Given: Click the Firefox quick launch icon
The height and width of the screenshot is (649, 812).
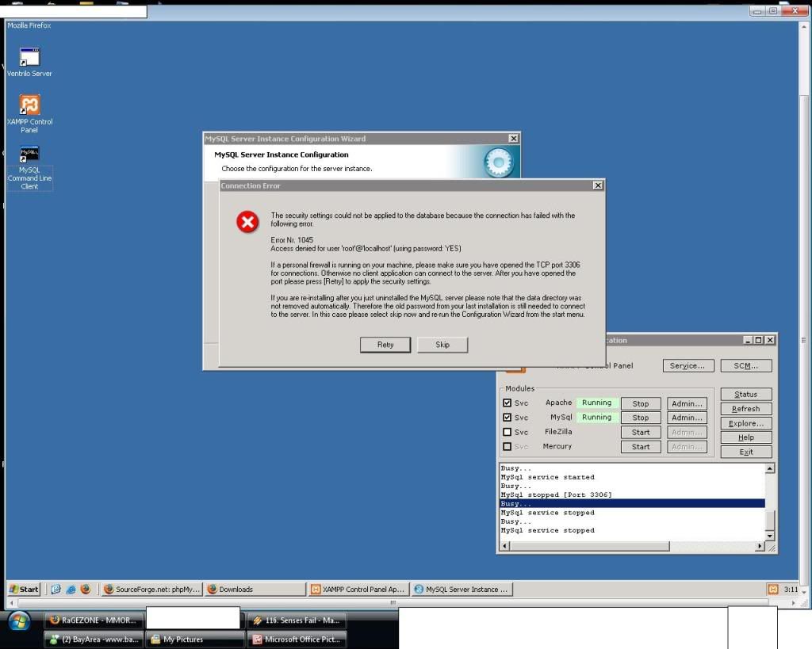Looking at the screenshot, I should pyautogui.click(x=85, y=589).
